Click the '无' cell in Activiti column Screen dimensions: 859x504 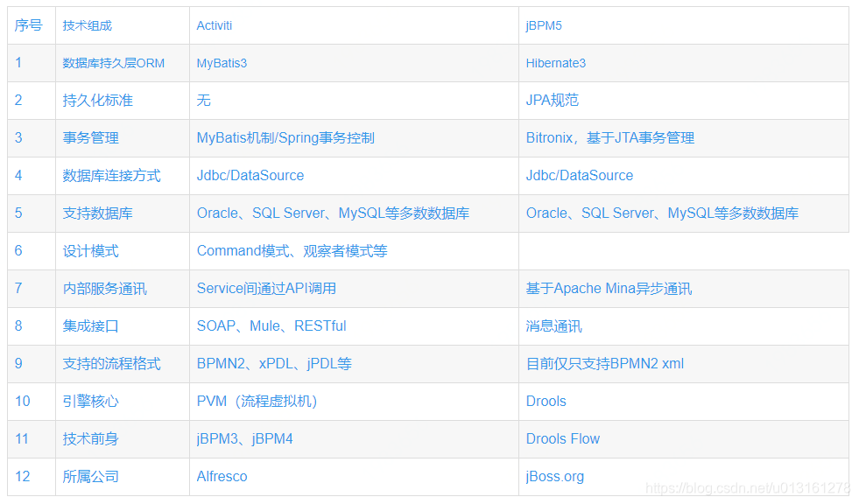click(x=354, y=101)
